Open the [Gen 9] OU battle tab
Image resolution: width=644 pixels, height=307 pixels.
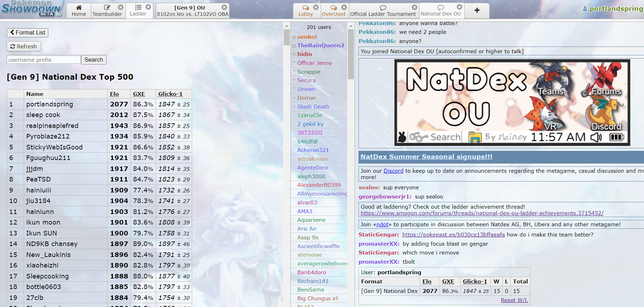[x=192, y=11]
